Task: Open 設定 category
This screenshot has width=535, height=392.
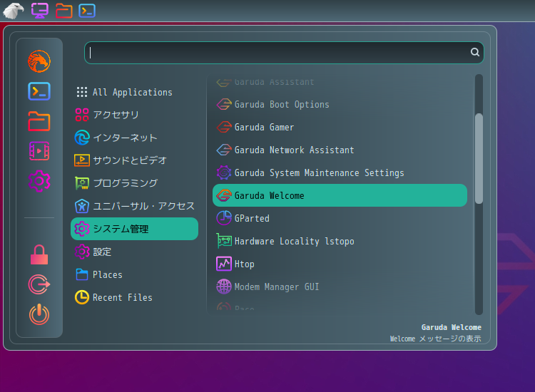Action: 134,252
